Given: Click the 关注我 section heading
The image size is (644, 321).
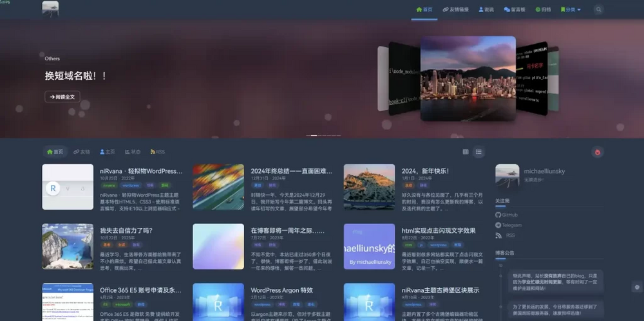Looking at the screenshot, I should click(x=502, y=201).
